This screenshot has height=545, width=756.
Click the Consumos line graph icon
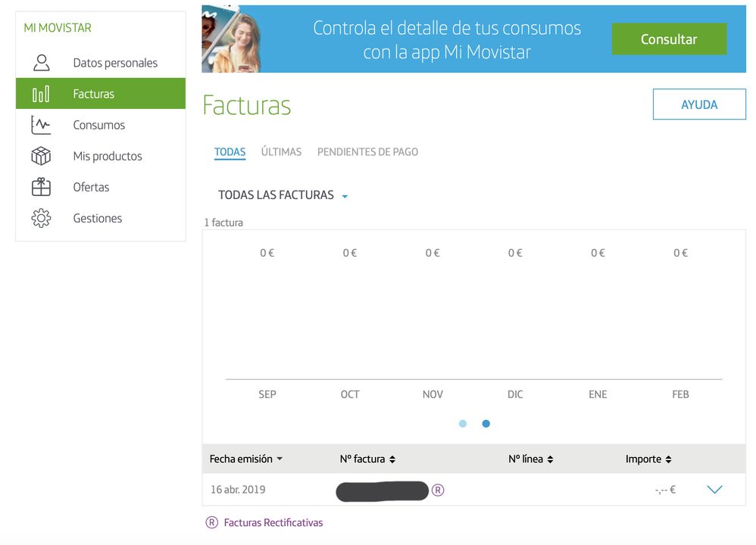(x=41, y=125)
